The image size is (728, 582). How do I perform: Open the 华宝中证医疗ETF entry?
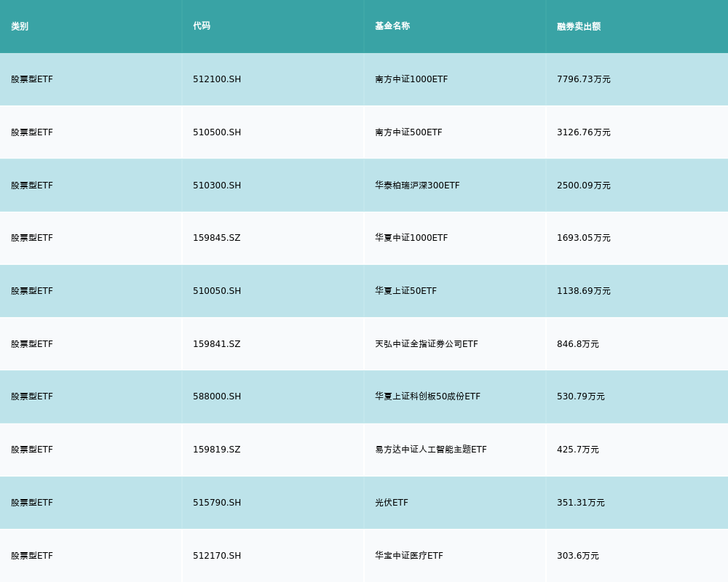[409, 556]
